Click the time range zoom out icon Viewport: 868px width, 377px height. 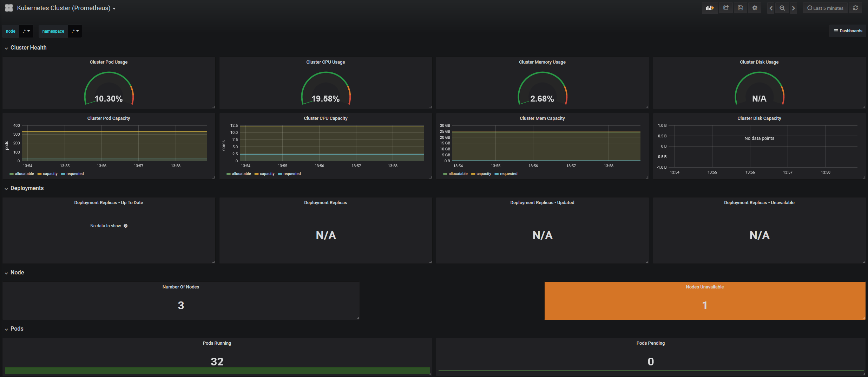click(x=782, y=8)
